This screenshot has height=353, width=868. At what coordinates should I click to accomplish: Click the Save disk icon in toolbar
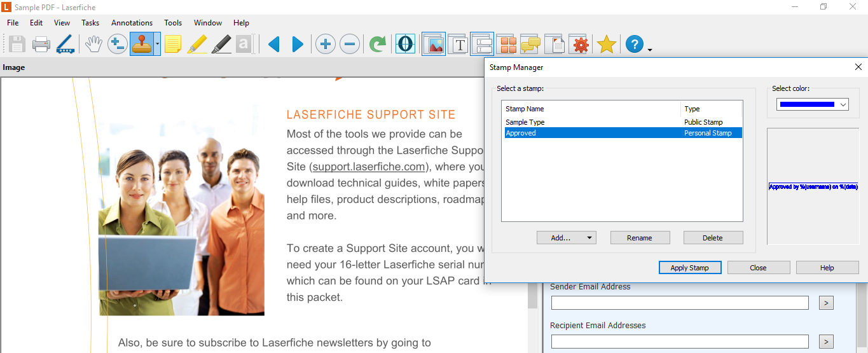(17, 44)
